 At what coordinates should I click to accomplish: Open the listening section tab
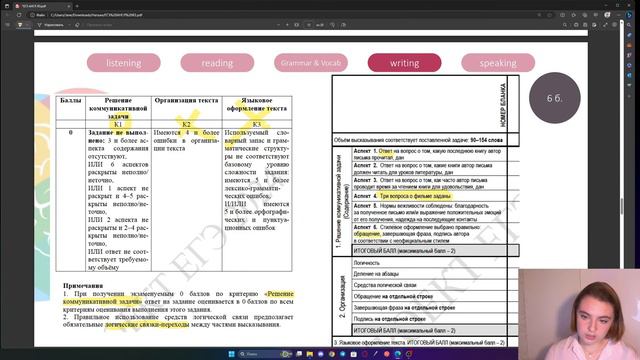[124, 63]
